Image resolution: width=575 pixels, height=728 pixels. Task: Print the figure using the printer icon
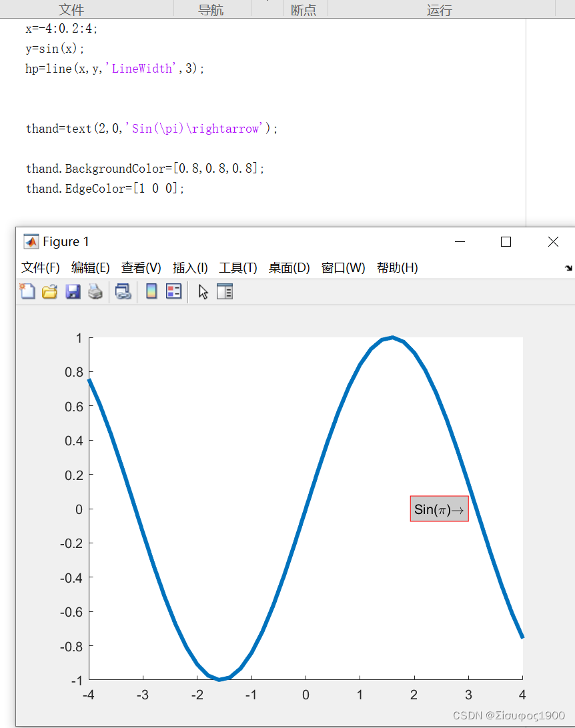click(95, 291)
